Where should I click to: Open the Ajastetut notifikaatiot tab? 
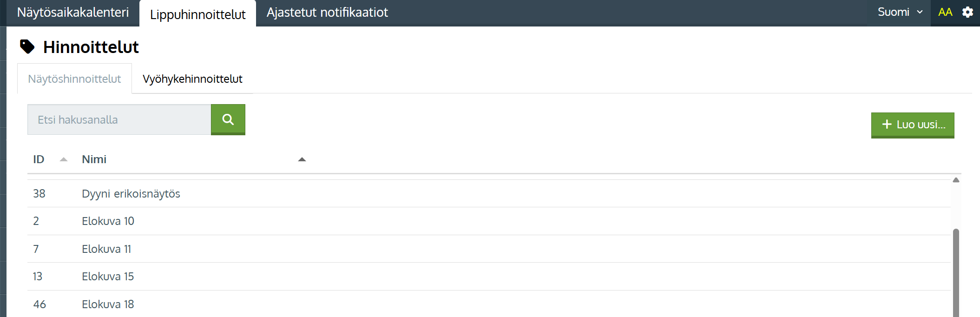[x=327, y=13]
